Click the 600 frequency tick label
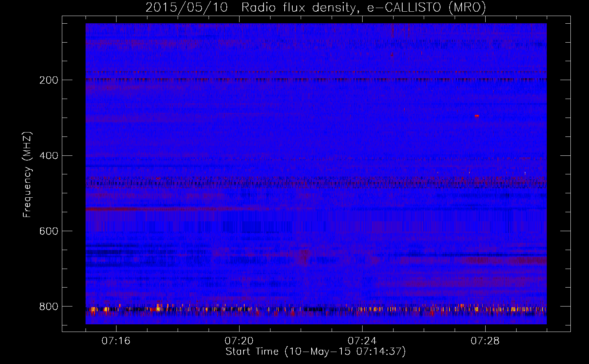Image resolution: width=589 pixels, height=364 pixels. (x=48, y=232)
